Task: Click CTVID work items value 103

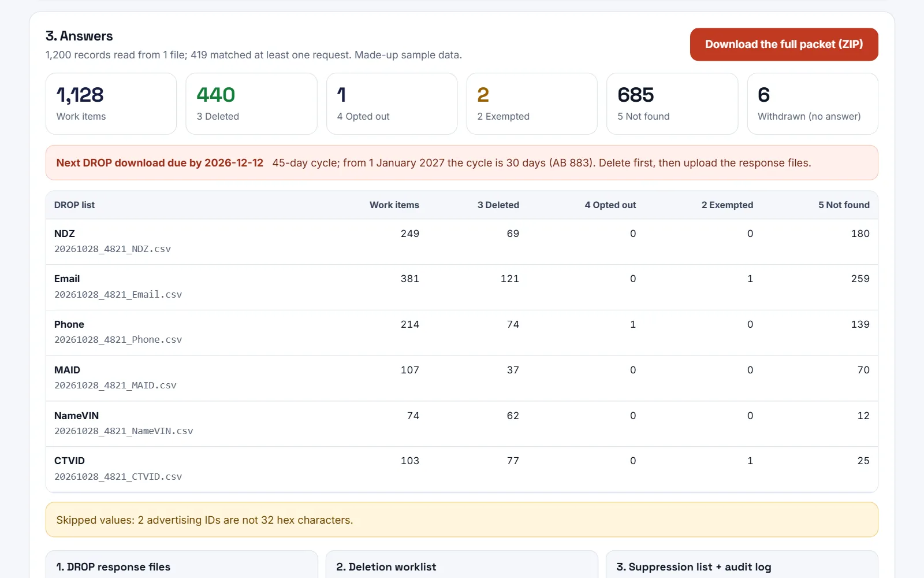Action: (x=410, y=461)
